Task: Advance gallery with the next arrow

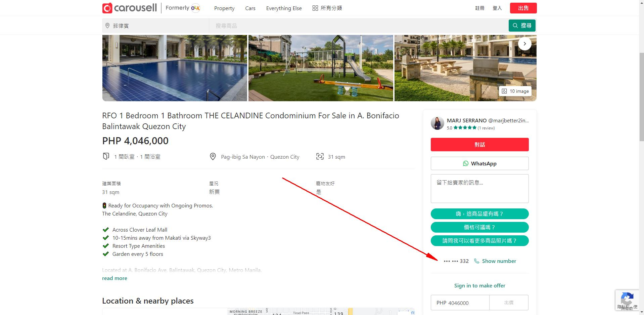Action: [x=524, y=44]
